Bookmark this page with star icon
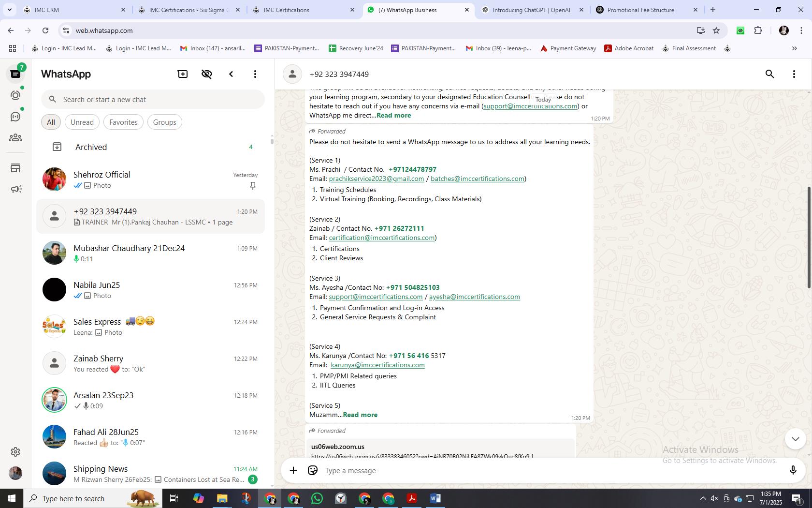The width and height of the screenshot is (812, 508). 716,30
